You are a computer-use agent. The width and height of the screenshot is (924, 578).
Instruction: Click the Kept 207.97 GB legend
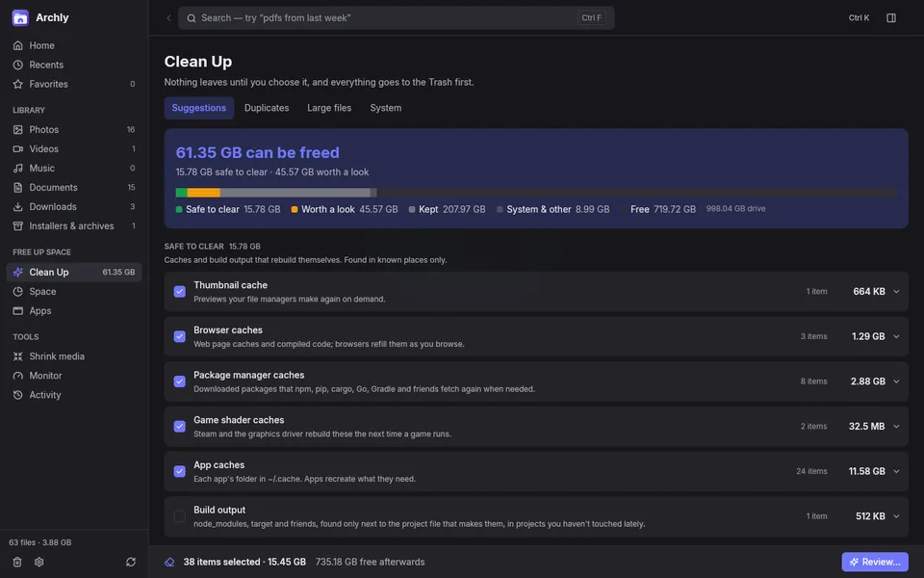(x=447, y=209)
